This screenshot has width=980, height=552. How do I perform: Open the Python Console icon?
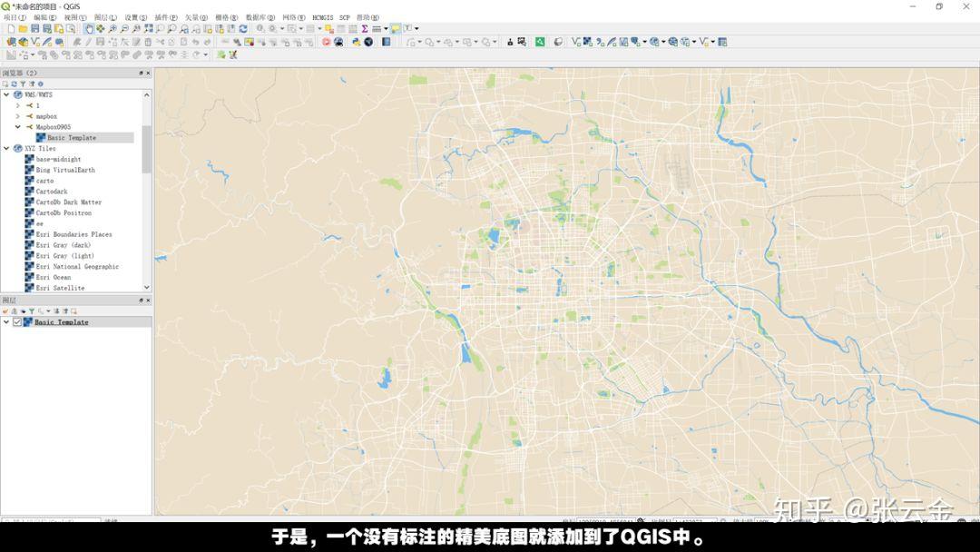point(356,42)
